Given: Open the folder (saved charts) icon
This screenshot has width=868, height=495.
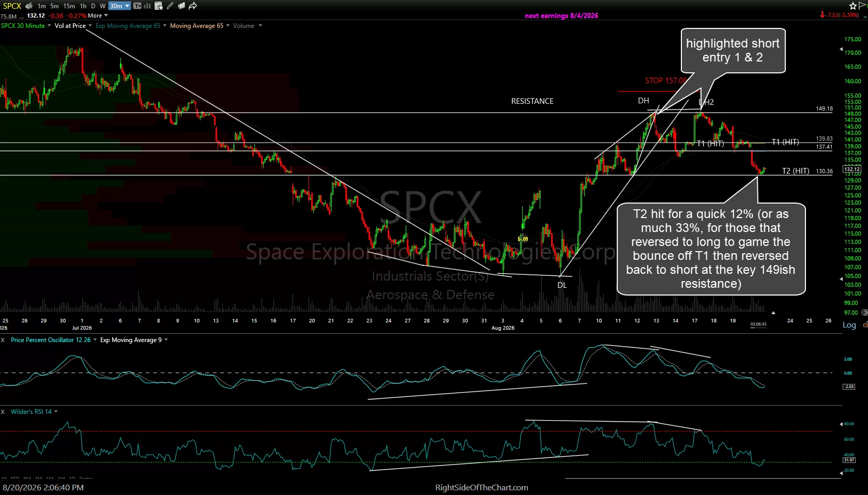Looking at the screenshot, I should pos(181,6).
